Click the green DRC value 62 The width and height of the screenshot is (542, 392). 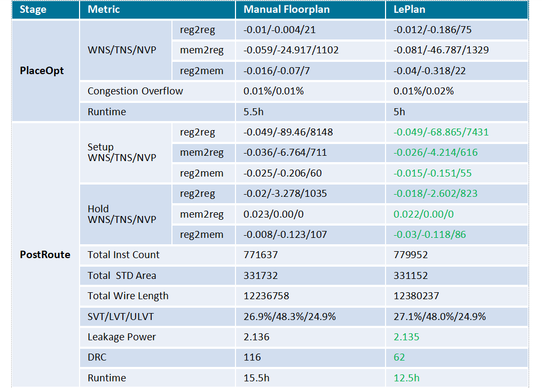click(x=399, y=357)
